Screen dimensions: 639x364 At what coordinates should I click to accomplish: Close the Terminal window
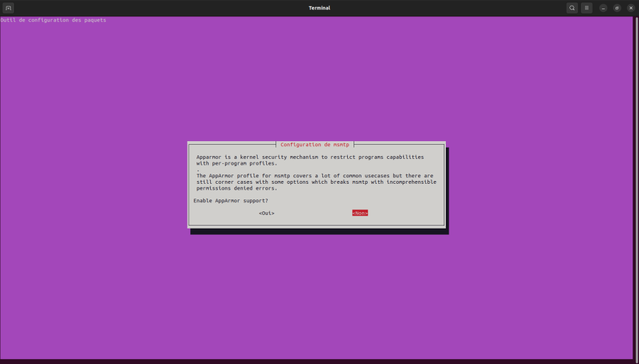click(x=631, y=8)
